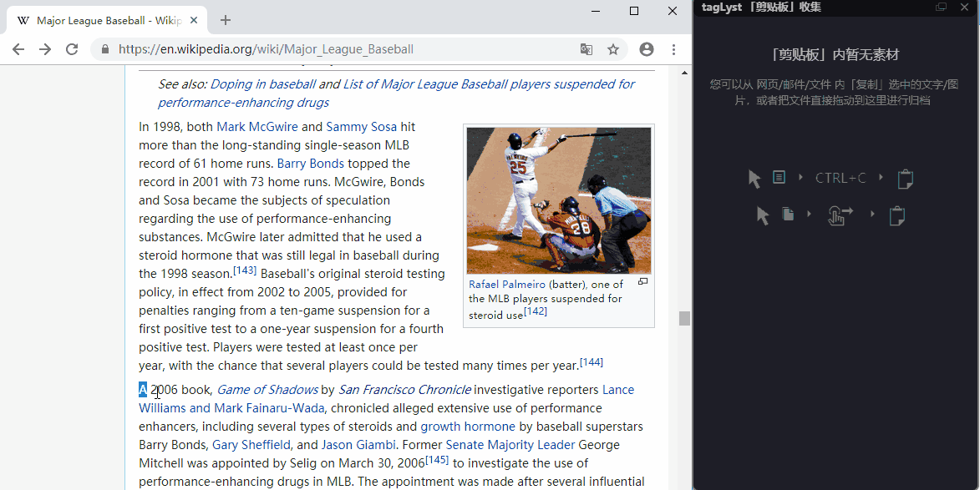Open the Barry Bonds article link
The height and width of the screenshot is (490, 980).
click(x=310, y=164)
